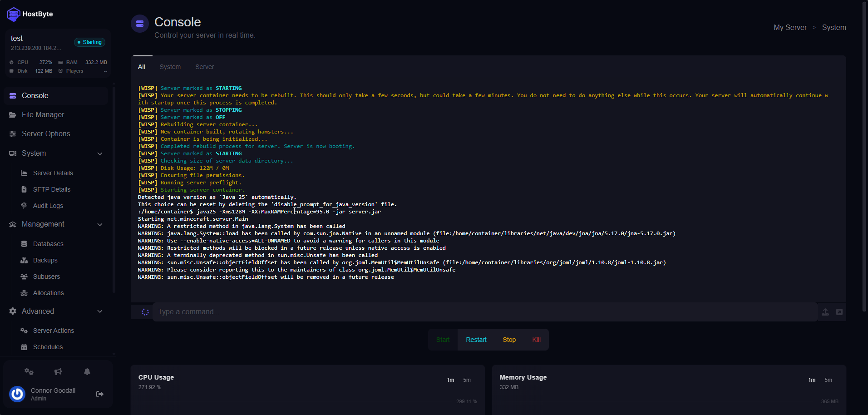
Task: Click the RAM 332.2 MB stat
Action: click(x=83, y=62)
